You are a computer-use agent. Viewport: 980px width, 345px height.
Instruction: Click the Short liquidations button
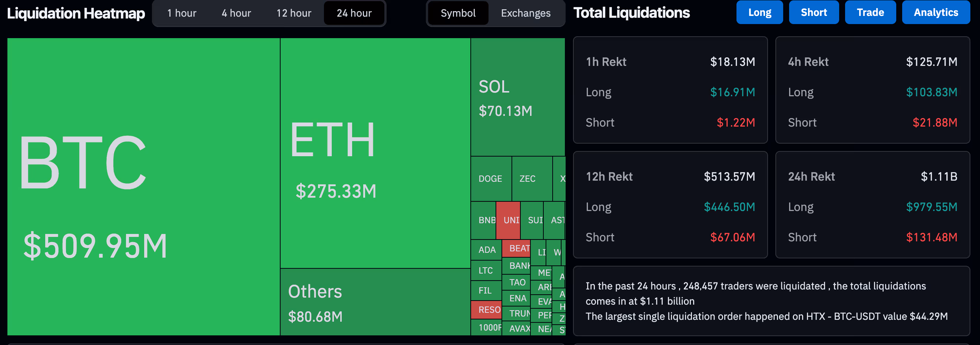point(814,12)
